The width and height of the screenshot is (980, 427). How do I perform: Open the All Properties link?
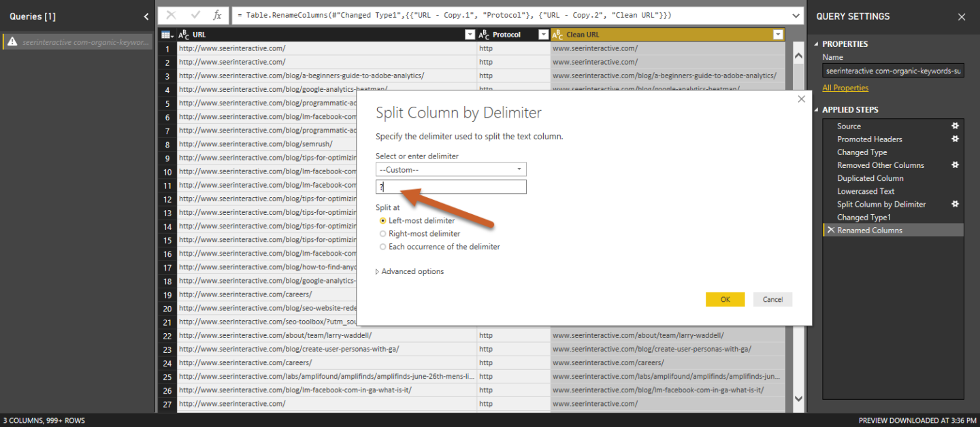(x=845, y=88)
